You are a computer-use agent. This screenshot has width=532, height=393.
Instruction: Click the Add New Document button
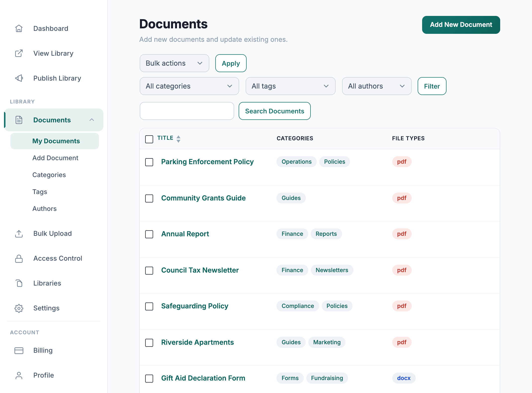[461, 25]
